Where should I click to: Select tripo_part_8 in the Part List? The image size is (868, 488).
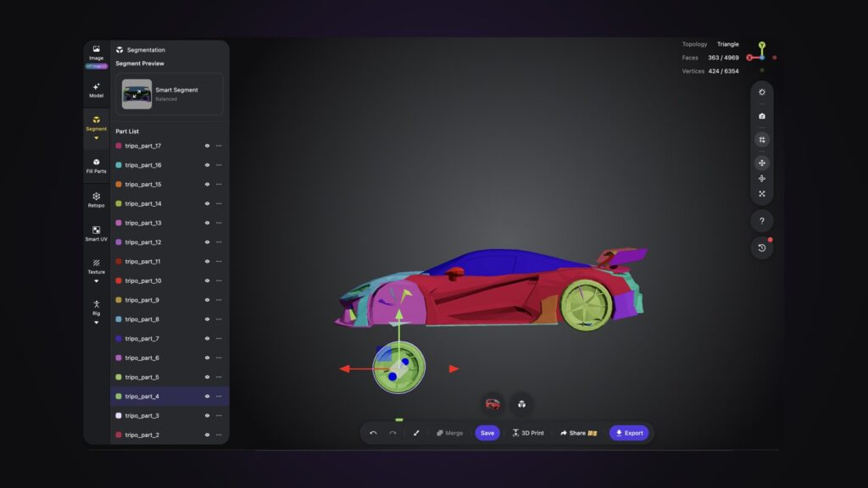(x=170, y=319)
